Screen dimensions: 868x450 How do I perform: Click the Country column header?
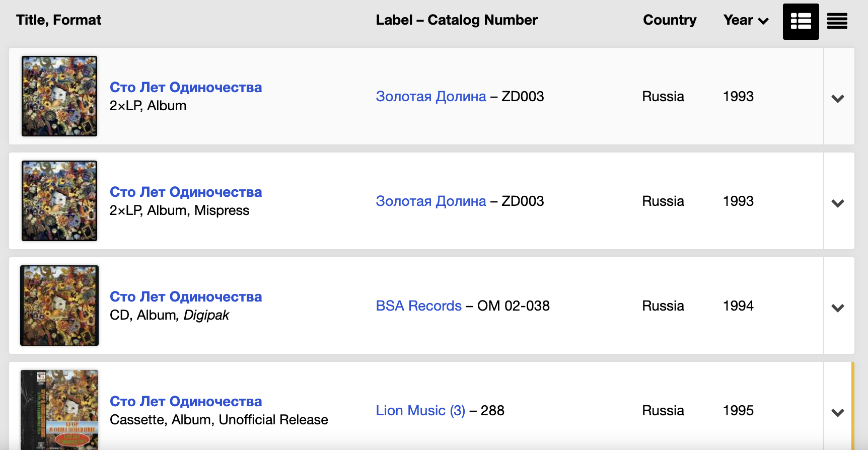point(670,20)
